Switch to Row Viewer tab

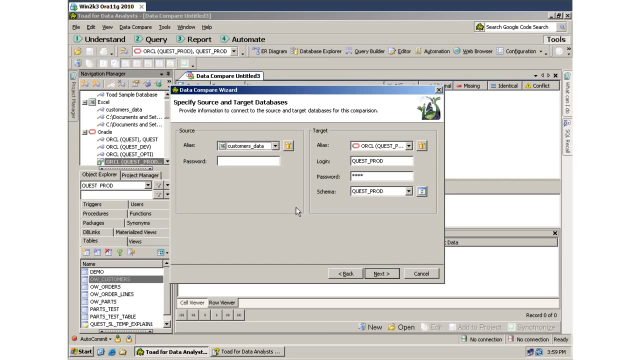coord(222,302)
